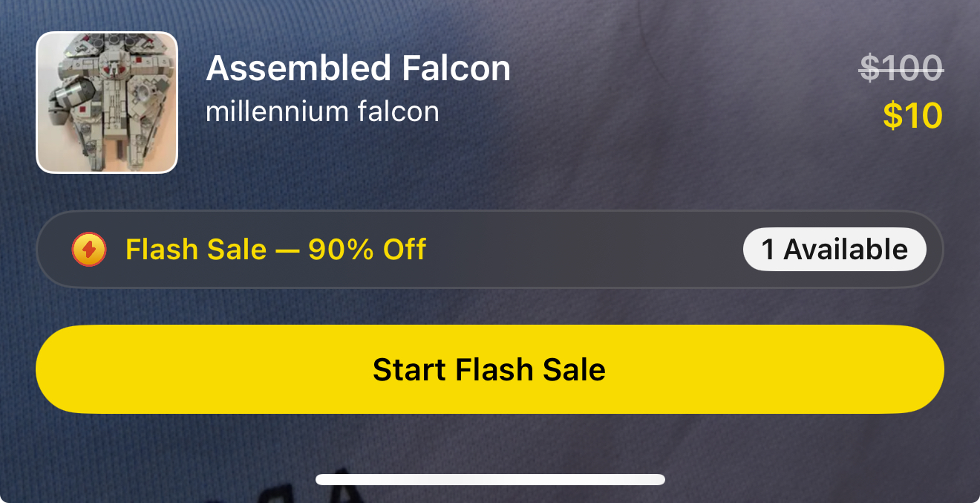Click the Flash Sale — 90% Off label
Image resolution: width=980 pixels, height=503 pixels.
(275, 250)
